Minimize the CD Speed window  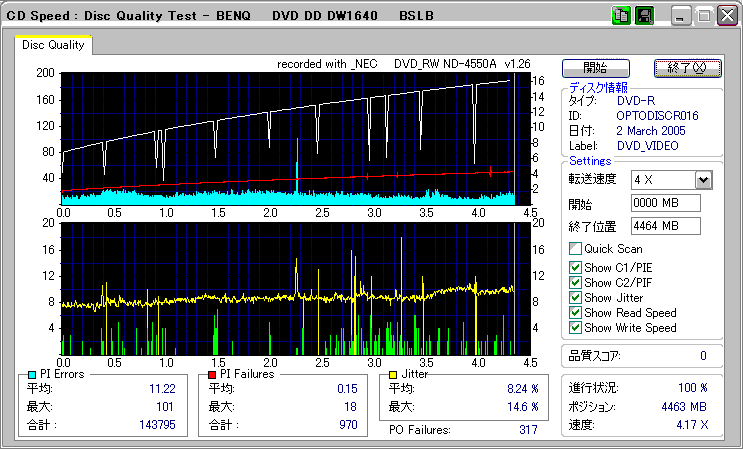681,16
